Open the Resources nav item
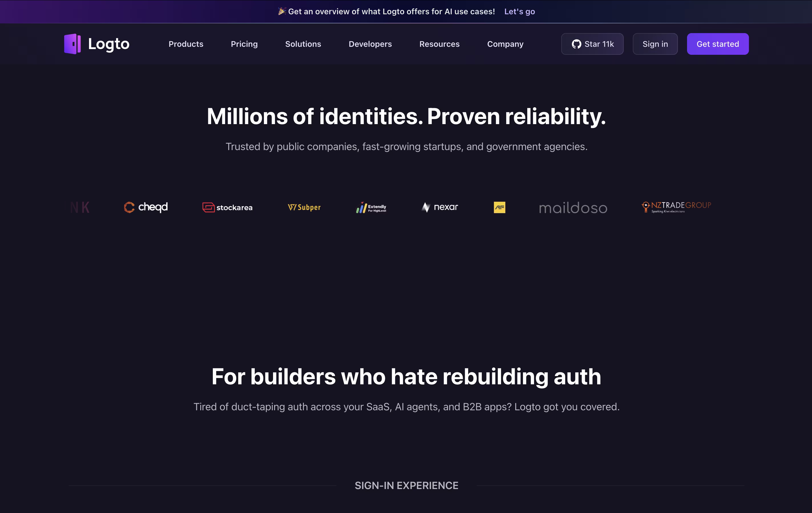Screen dimensions: 812x513 coord(439,44)
